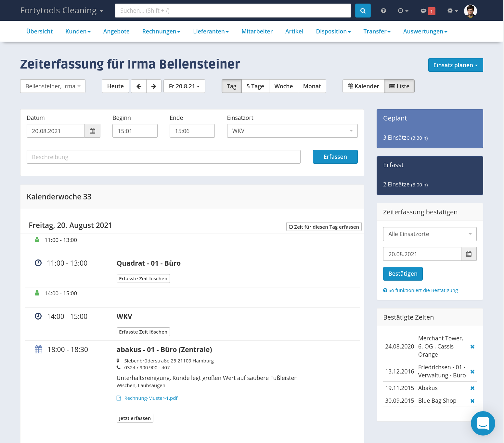The height and width of the screenshot is (443, 504).
Task: Open chat messages with red badge
Action: tap(428, 11)
